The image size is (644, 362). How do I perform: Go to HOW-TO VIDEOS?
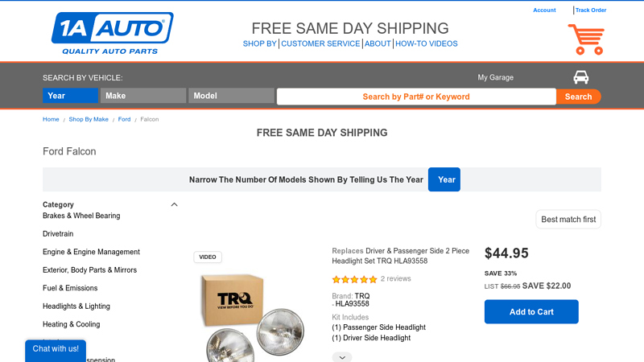427,44
